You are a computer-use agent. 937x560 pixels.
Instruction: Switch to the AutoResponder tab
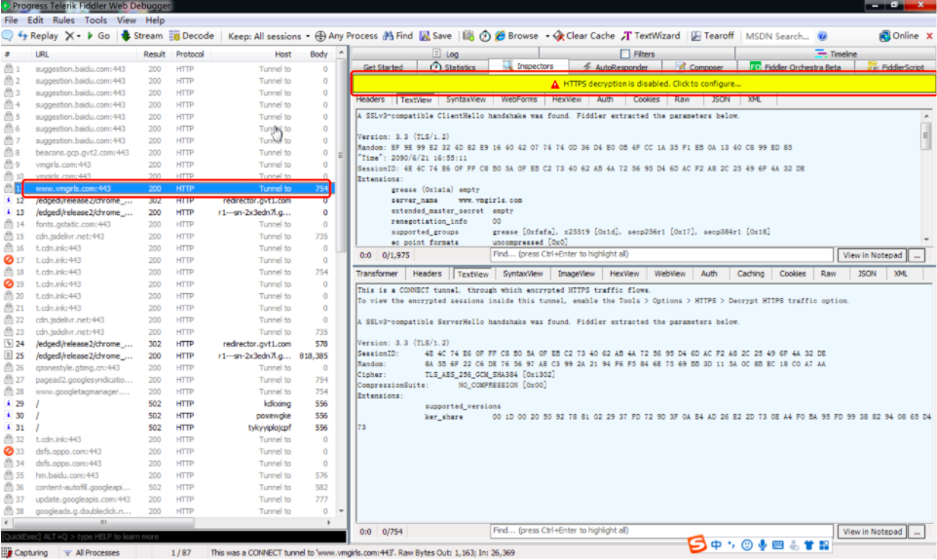coord(615,67)
